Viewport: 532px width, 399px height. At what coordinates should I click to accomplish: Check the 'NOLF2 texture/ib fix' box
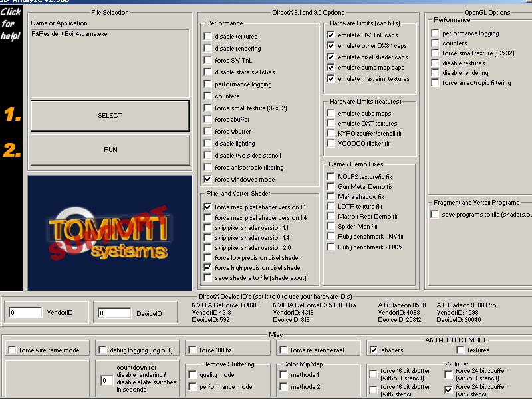tap(331, 176)
